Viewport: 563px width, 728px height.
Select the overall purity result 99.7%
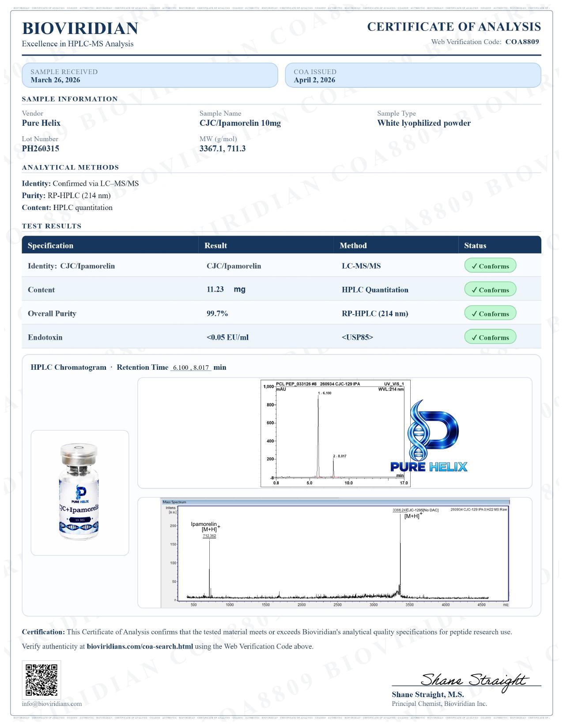click(x=217, y=314)
